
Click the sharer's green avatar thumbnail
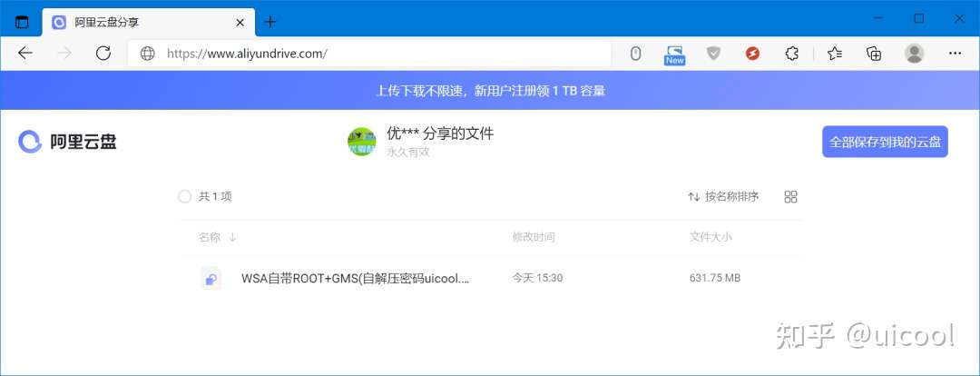pos(362,142)
